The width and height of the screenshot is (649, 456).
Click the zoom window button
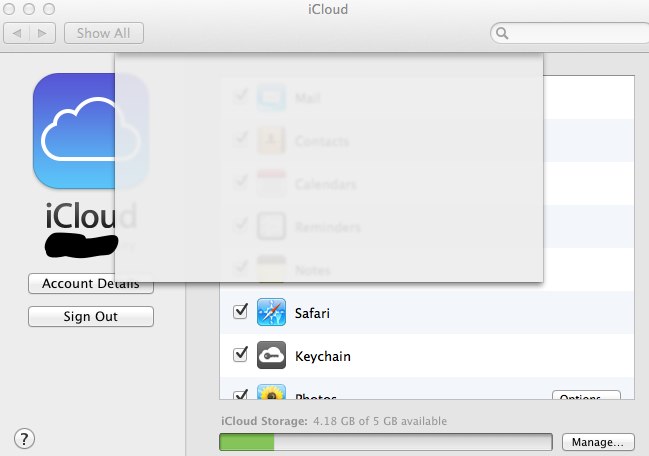(49, 9)
